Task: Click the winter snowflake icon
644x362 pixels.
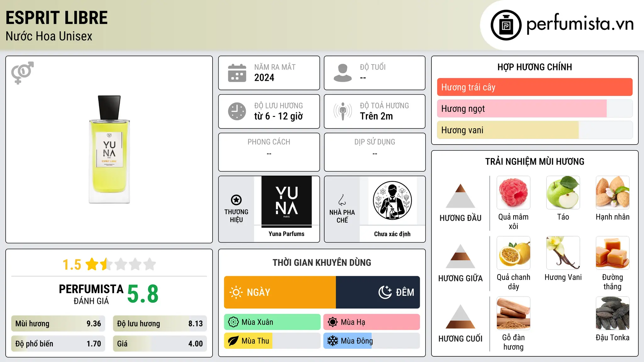Action: [333, 341]
